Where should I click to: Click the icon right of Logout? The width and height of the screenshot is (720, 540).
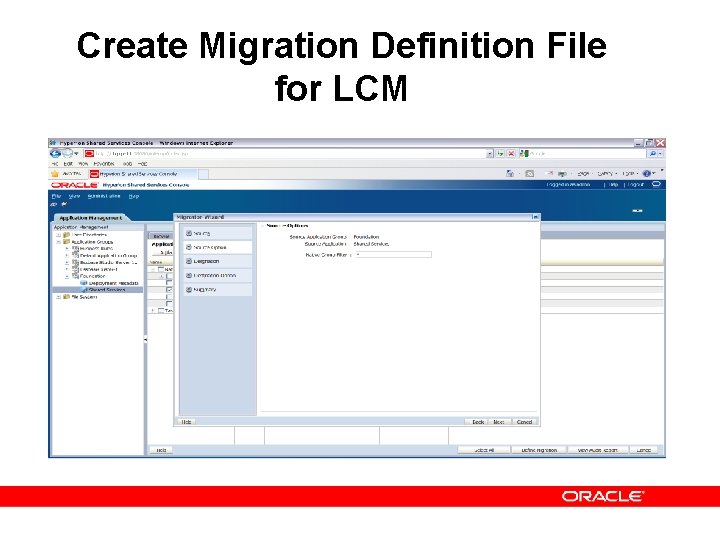656,184
